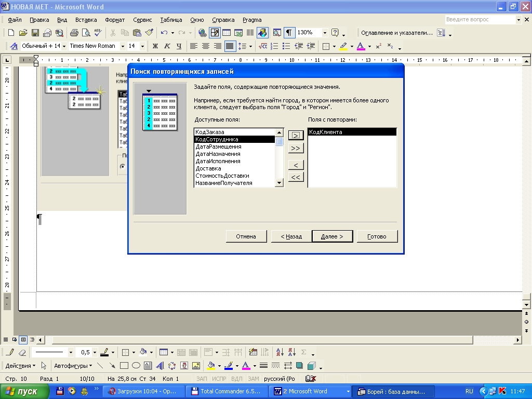Toggle bulleted list formatting
Screen dimensions: 532x399
coord(286,46)
